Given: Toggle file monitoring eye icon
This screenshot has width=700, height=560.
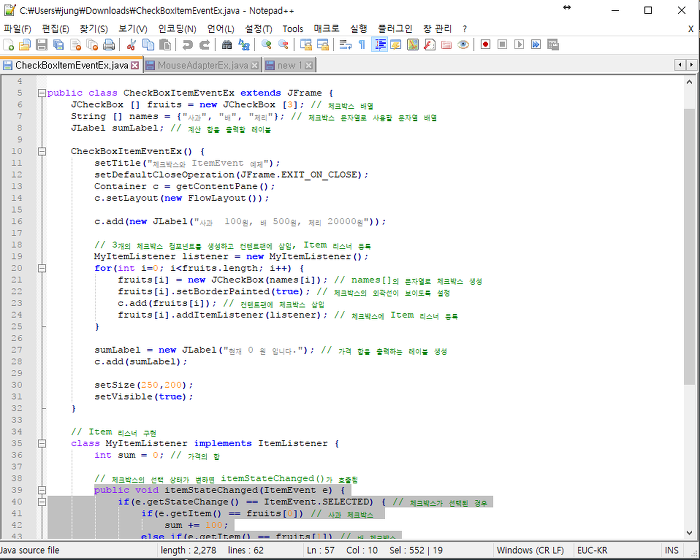Looking at the screenshot, I should point(463,45).
